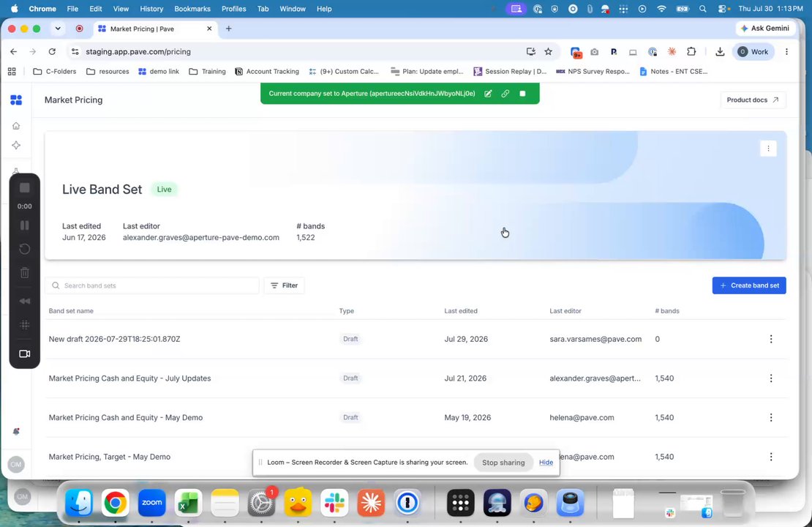Open Finder from the Dock
Image resolution: width=812 pixels, height=527 pixels.
tap(79, 503)
